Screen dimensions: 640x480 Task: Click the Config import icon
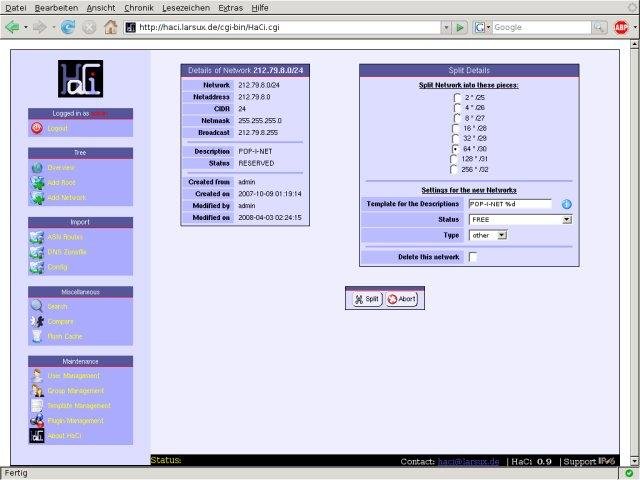37,267
